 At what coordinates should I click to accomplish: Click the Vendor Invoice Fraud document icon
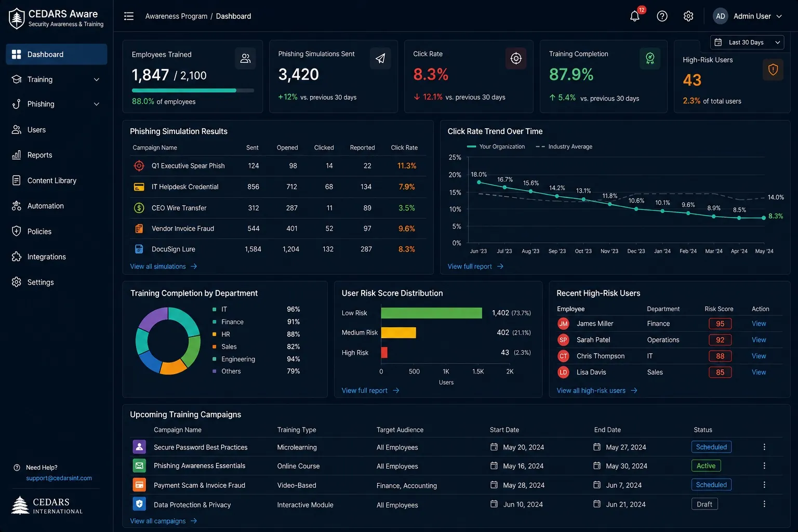point(139,229)
